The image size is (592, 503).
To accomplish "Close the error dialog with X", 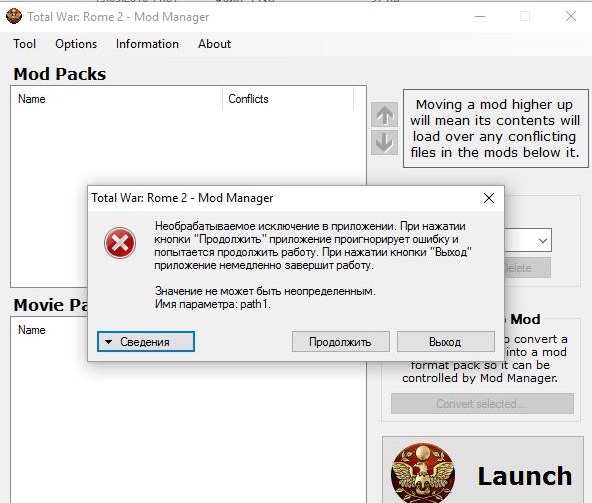I will 489,198.
